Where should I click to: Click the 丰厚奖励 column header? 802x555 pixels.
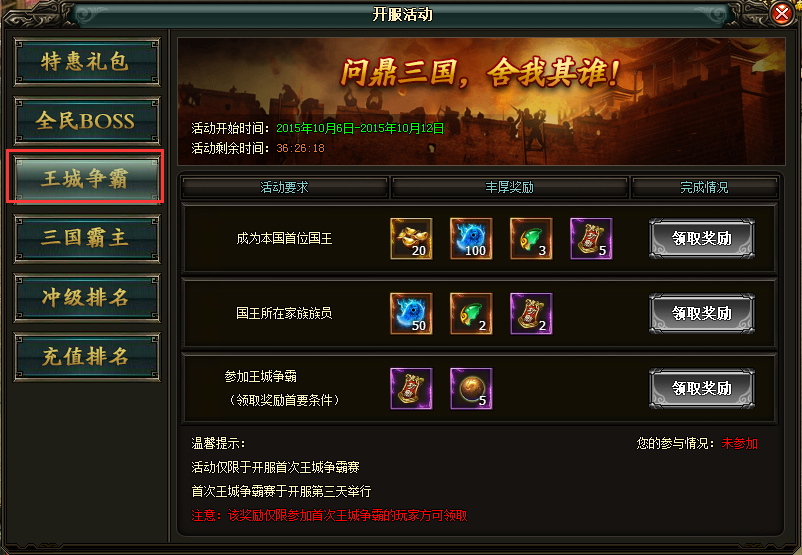(x=509, y=188)
